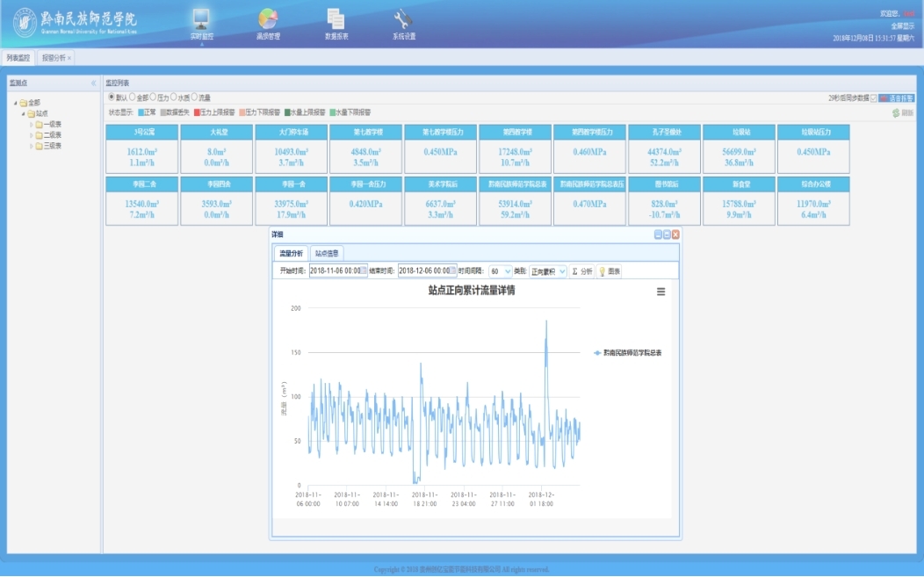Toggle the 黔南民族师范学院总表 series legend marker
Screen dimensions: 924x577
pyautogui.click(x=597, y=352)
